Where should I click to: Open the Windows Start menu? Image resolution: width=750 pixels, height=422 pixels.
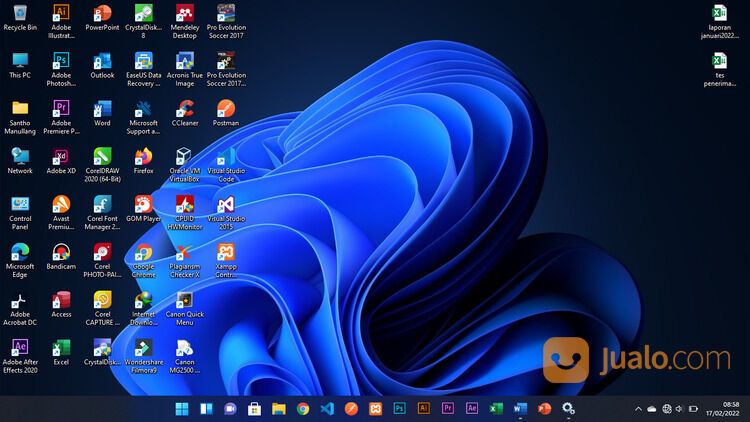pos(182,409)
